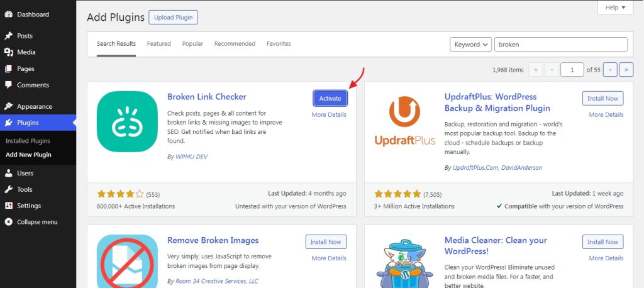
Task: Click the 1,968 items count text
Action: click(508, 70)
